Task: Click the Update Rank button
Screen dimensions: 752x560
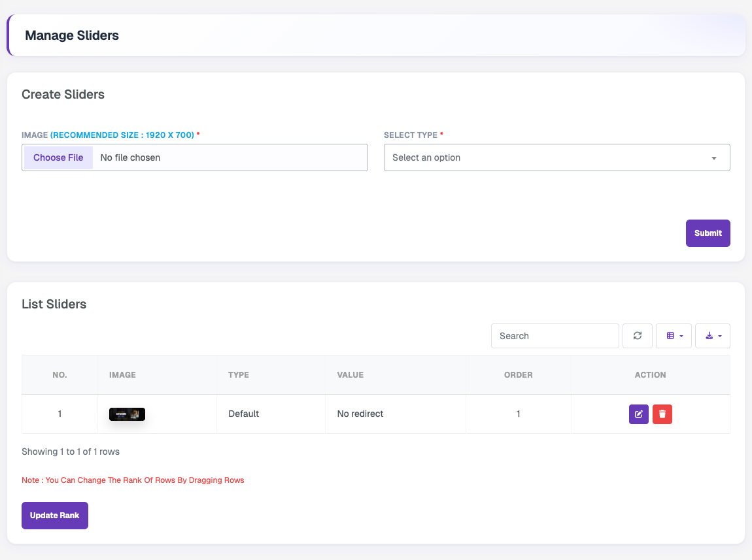Action: coord(55,516)
